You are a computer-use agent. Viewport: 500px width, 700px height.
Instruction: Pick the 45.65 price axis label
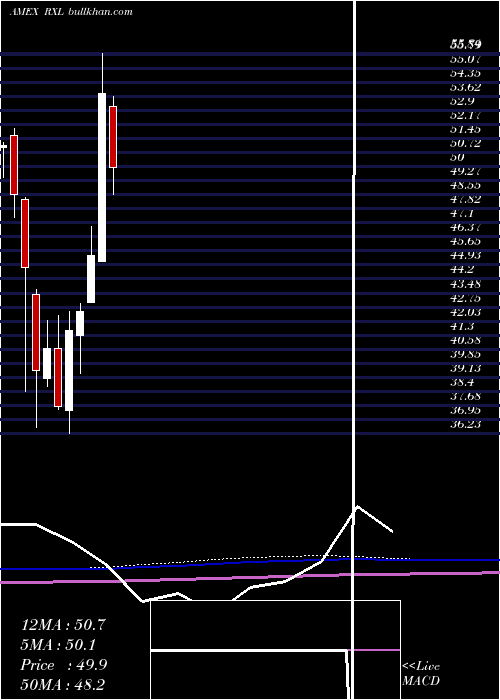coord(466,242)
